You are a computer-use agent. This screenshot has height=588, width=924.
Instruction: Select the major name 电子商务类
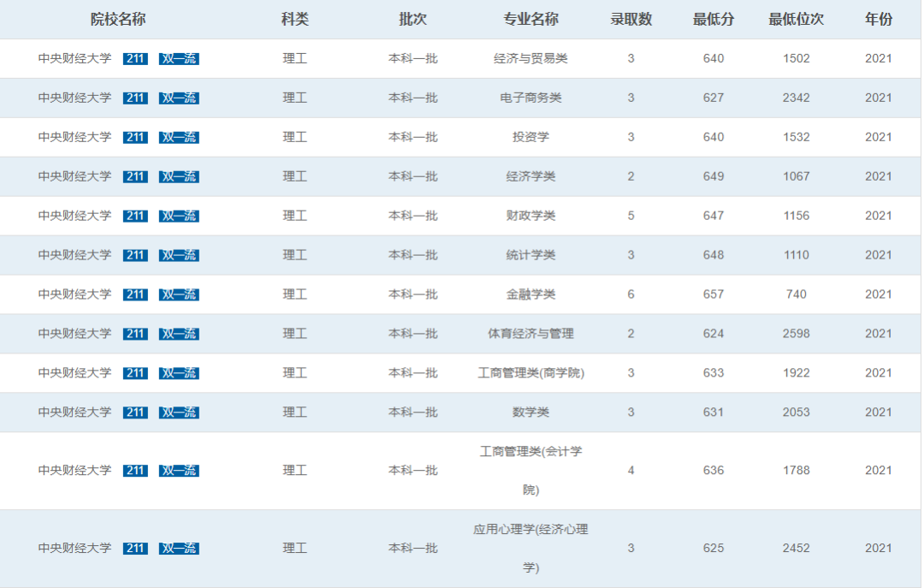point(530,98)
